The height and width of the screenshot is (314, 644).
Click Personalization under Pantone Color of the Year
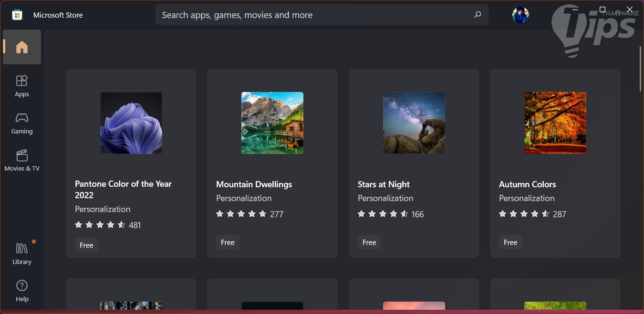pyautogui.click(x=103, y=209)
